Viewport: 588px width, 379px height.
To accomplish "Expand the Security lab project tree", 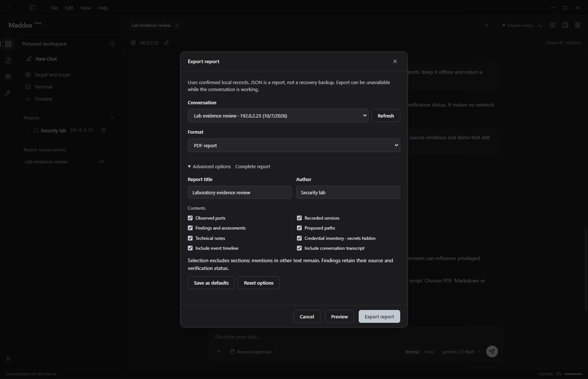I will (28, 130).
